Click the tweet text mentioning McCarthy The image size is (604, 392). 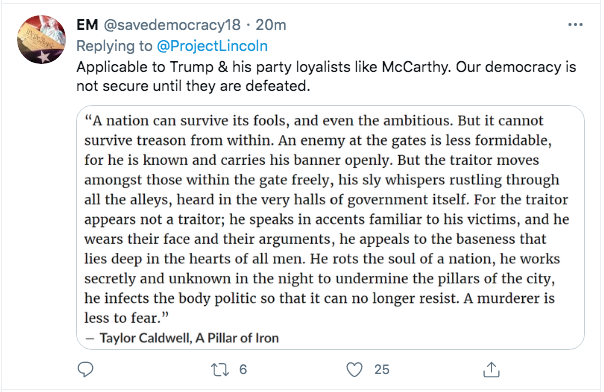point(326,67)
